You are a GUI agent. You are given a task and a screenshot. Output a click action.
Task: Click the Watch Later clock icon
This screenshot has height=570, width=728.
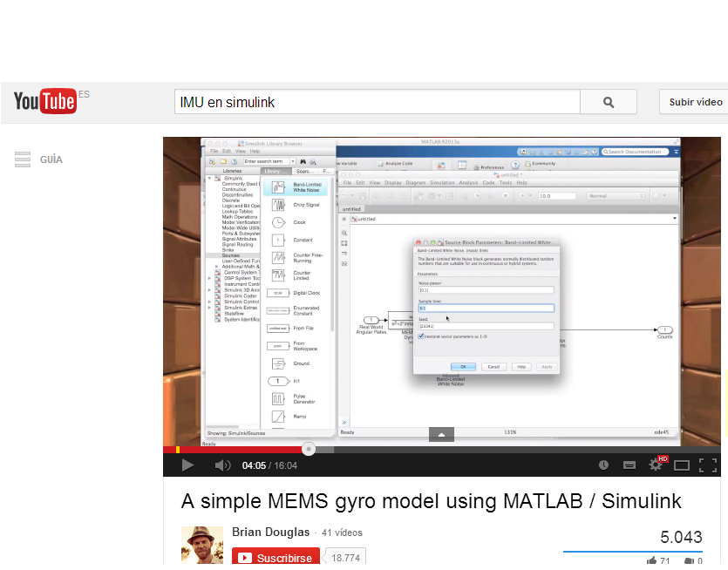point(603,465)
